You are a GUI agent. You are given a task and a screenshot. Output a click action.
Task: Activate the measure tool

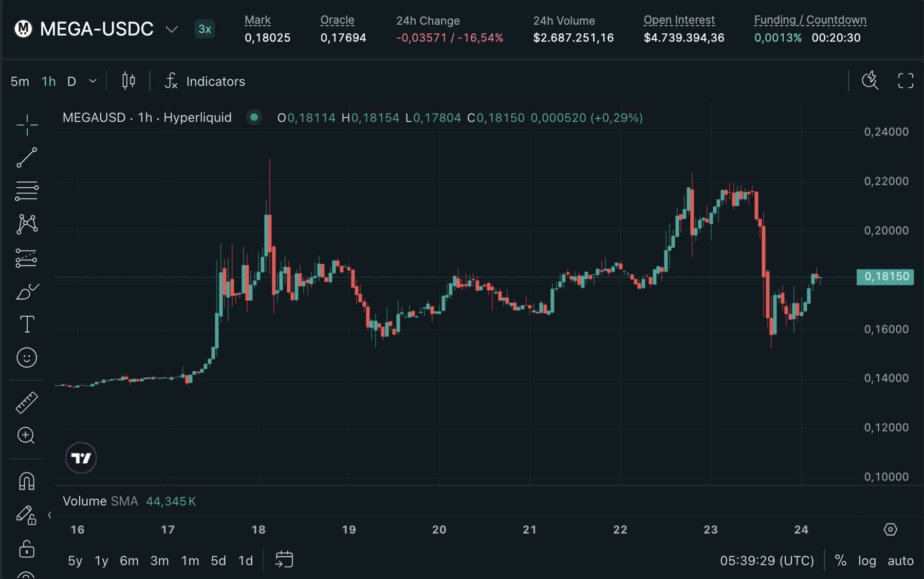[27, 402]
